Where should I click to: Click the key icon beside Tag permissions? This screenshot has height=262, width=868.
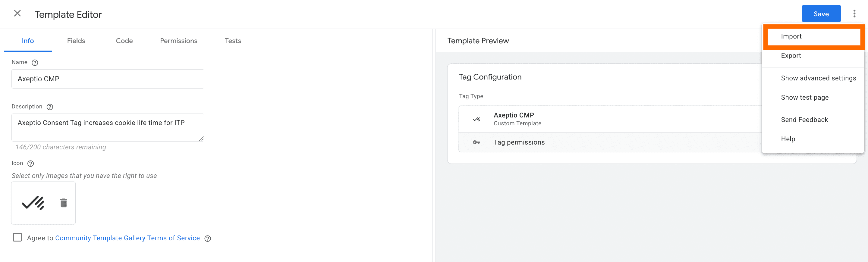(x=476, y=142)
